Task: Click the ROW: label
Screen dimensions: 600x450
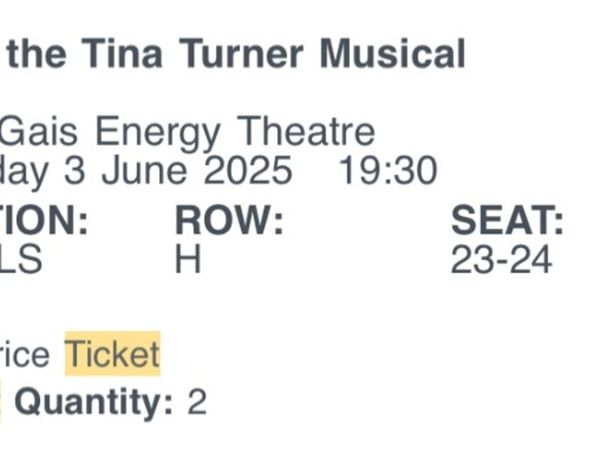Action: 229,220
